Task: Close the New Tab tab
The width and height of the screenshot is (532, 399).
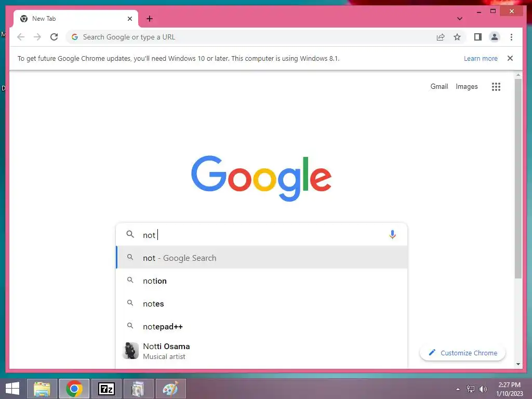Action: coord(129,19)
